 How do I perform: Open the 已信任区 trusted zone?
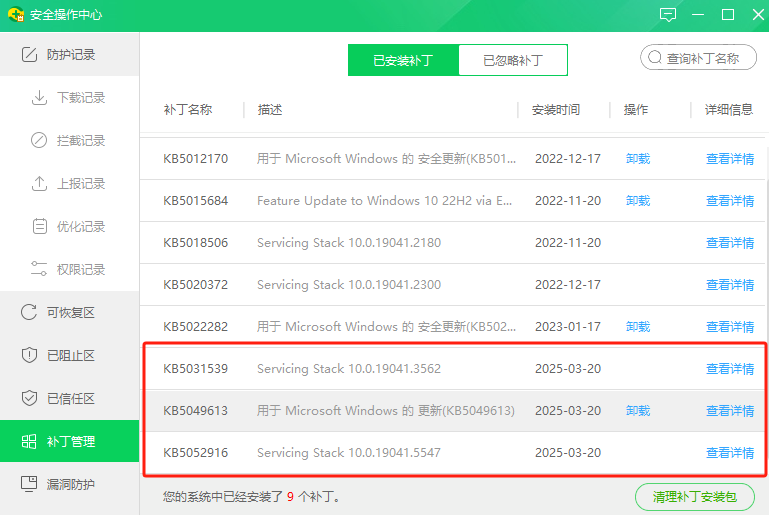70,399
